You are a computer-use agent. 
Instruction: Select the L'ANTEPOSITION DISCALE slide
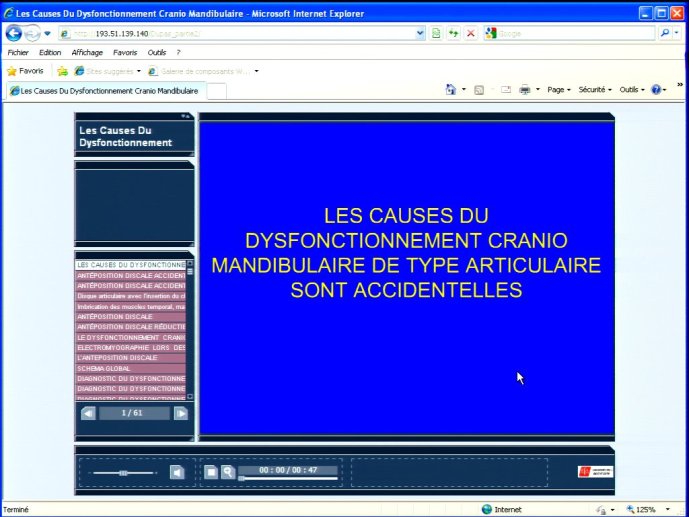(131, 358)
